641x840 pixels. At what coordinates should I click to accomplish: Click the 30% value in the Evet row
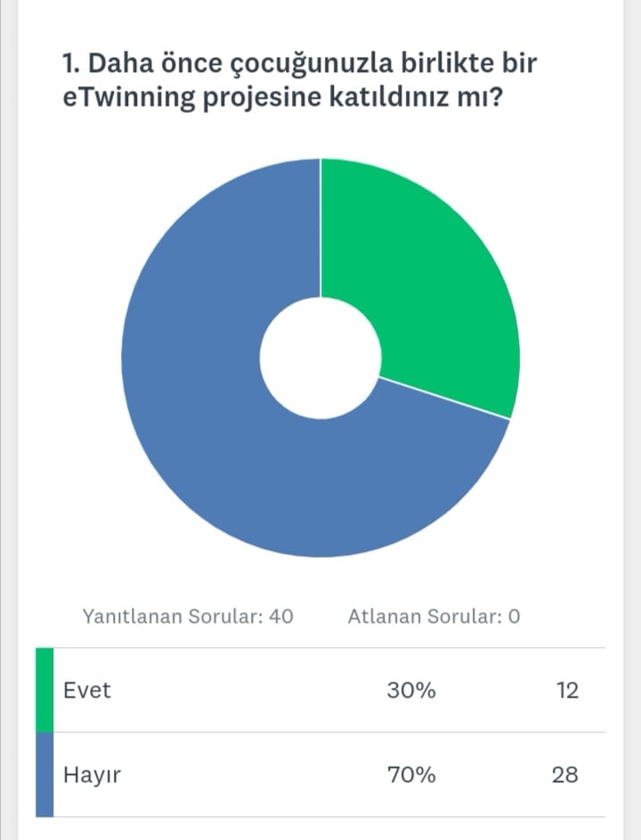pyautogui.click(x=411, y=690)
